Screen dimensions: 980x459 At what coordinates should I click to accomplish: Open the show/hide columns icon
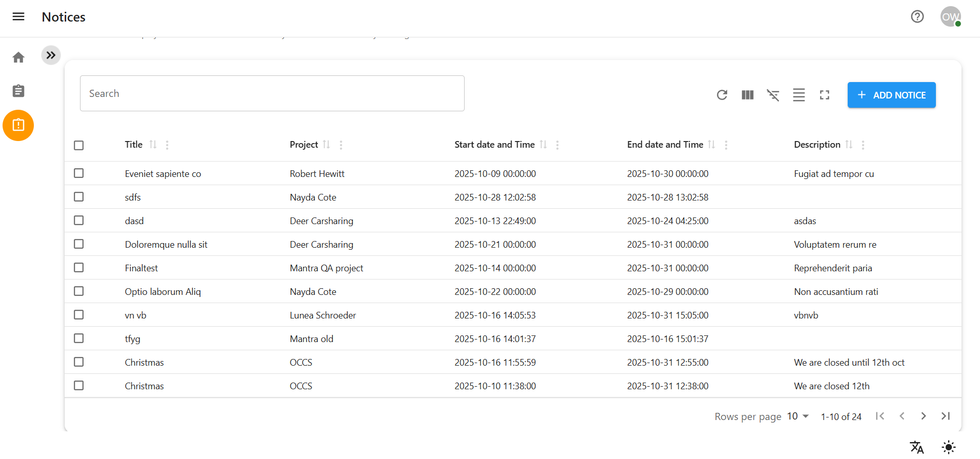[x=747, y=95]
